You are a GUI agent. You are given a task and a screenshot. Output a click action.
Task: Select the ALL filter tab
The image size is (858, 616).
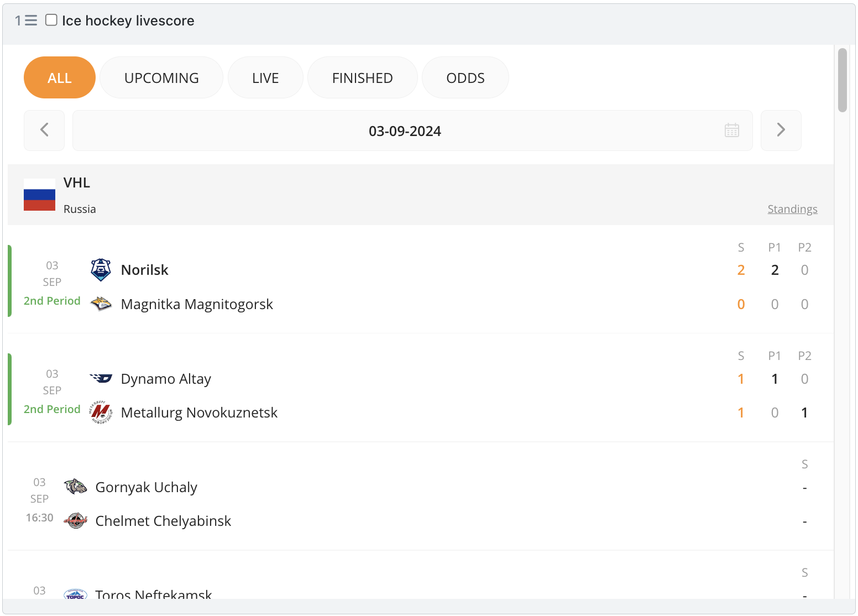tap(60, 77)
